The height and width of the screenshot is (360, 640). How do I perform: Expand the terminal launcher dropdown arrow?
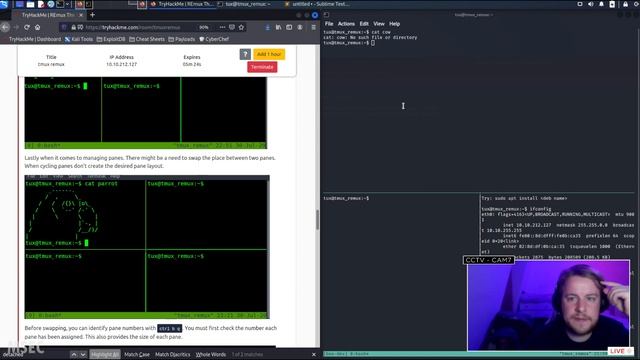click(67, 4)
